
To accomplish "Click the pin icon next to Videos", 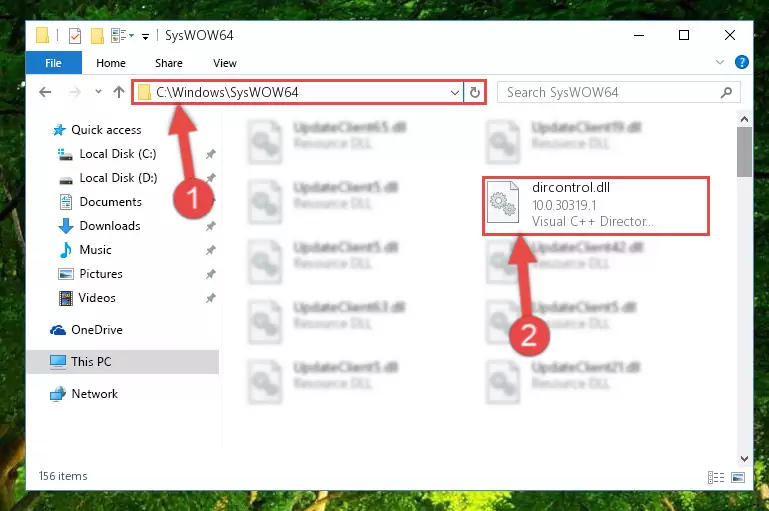I will (x=210, y=298).
